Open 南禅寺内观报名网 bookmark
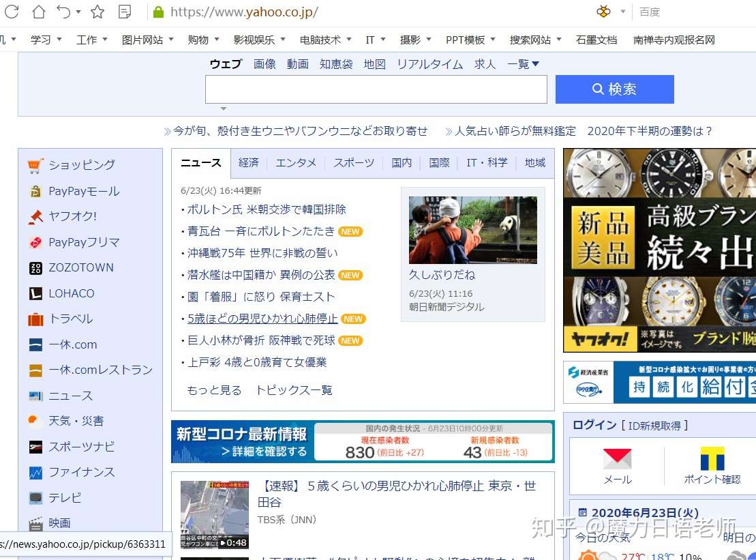The image size is (756, 560). coord(674,40)
